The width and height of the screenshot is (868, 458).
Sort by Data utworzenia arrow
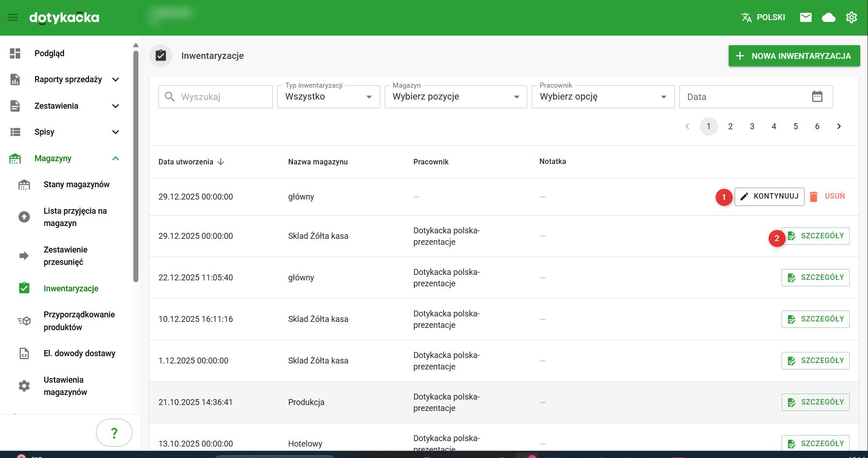click(x=221, y=162)
